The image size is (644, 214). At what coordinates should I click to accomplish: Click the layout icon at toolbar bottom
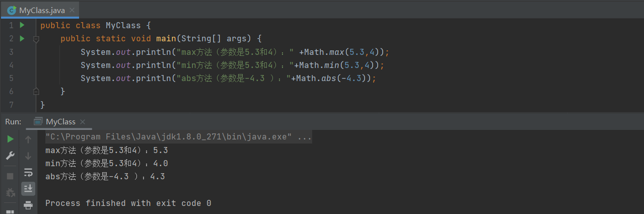[10, 212]
